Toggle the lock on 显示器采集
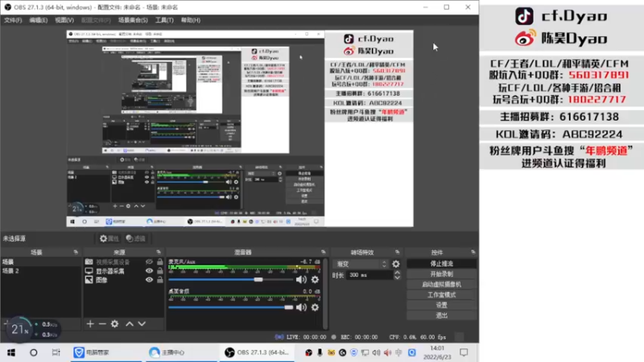Screen dimensions: 644x362 pyautogui.click(x=159, y=271)
